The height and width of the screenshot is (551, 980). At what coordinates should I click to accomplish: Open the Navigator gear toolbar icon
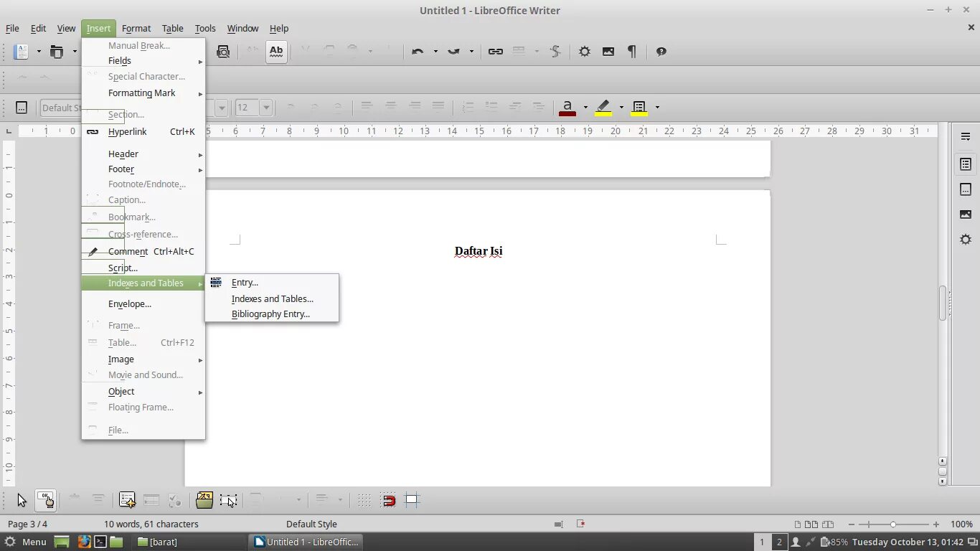click(585, 52)
